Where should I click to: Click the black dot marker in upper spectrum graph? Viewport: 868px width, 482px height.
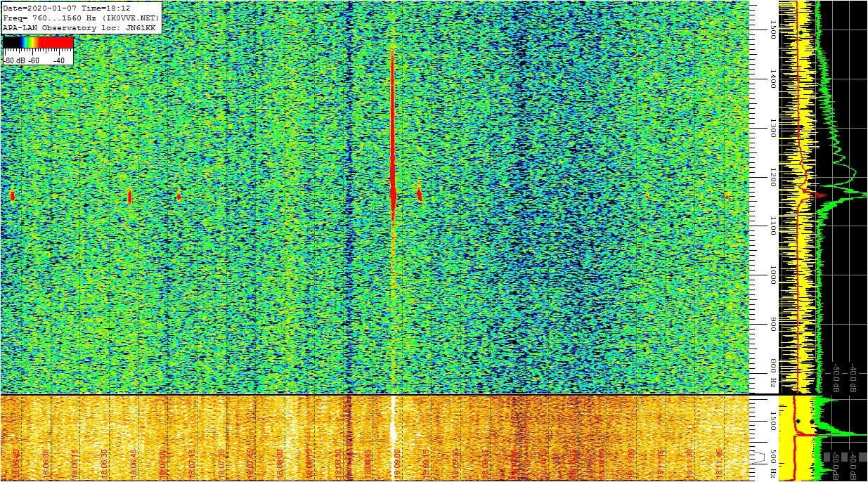click(801, 32)
